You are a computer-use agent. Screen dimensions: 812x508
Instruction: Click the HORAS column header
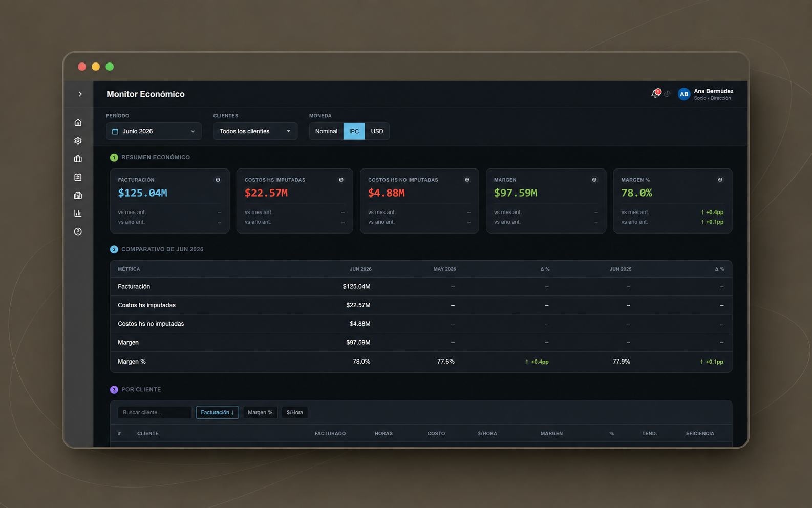pyautogui.click(x=383, y=434)
